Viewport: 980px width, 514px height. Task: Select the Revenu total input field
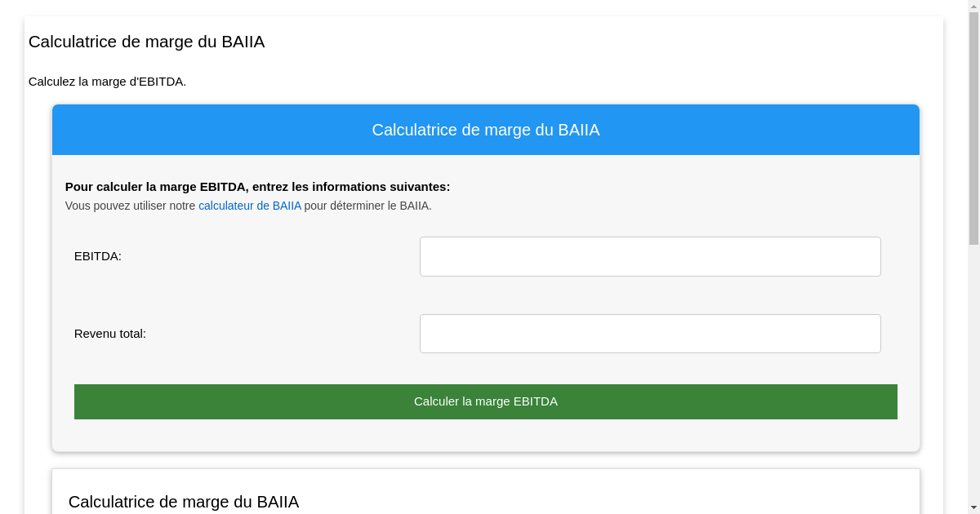point(649,333)
